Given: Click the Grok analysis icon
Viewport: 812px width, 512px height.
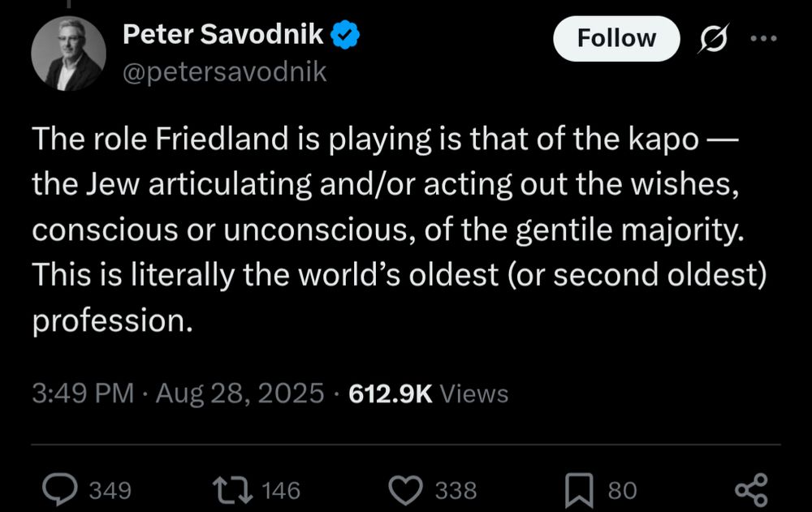Looking at the screenshot, I should coord(715,37).
